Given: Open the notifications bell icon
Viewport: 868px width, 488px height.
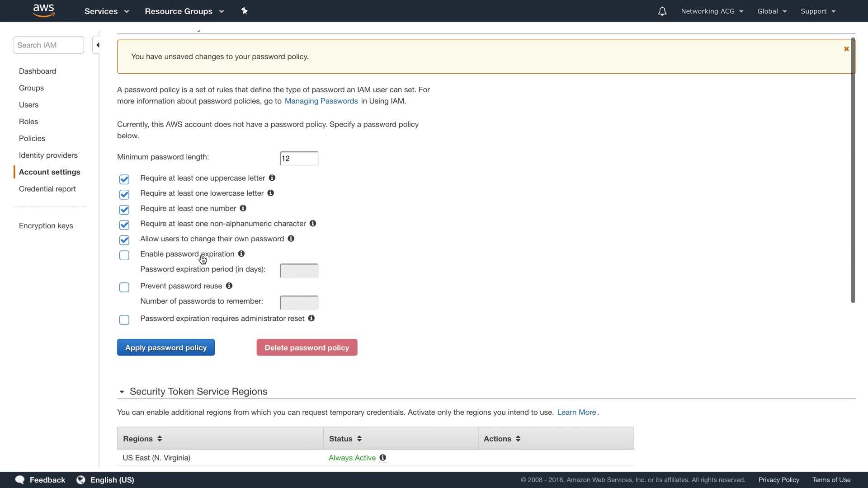Looking at the screenshot, I should (x=662, y=11).
